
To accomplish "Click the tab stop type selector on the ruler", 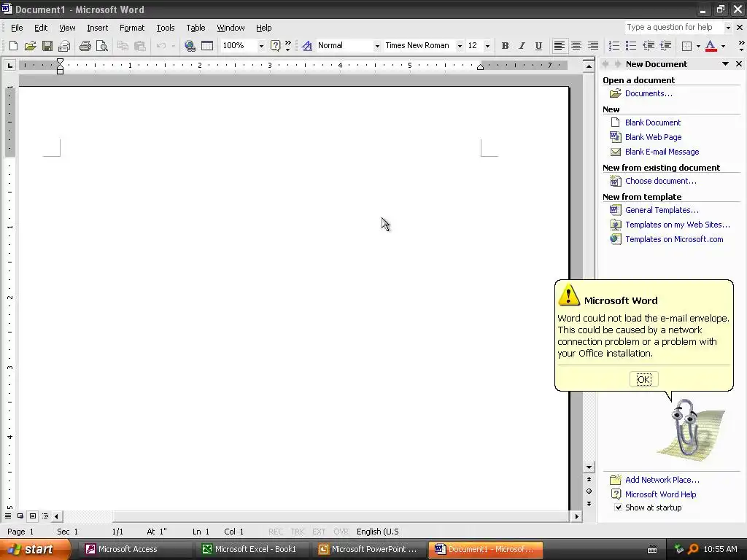I will [x=9, y=65].
